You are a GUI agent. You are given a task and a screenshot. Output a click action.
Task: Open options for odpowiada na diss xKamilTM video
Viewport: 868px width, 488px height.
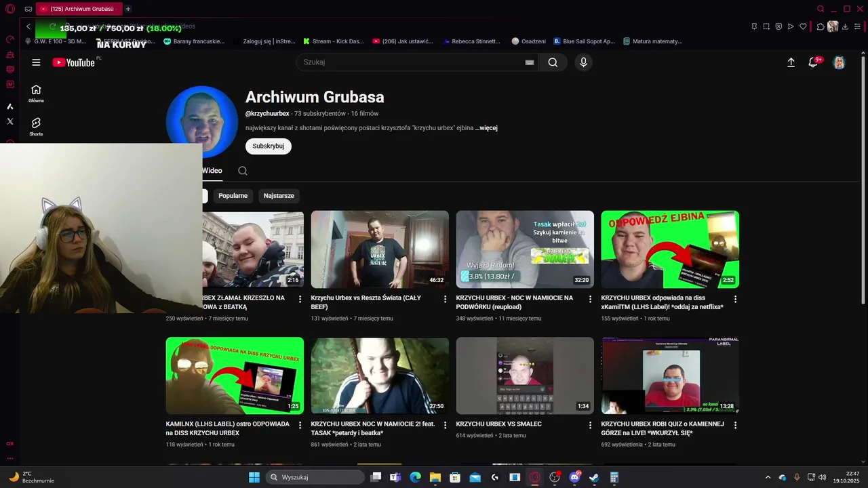[736, 299]
